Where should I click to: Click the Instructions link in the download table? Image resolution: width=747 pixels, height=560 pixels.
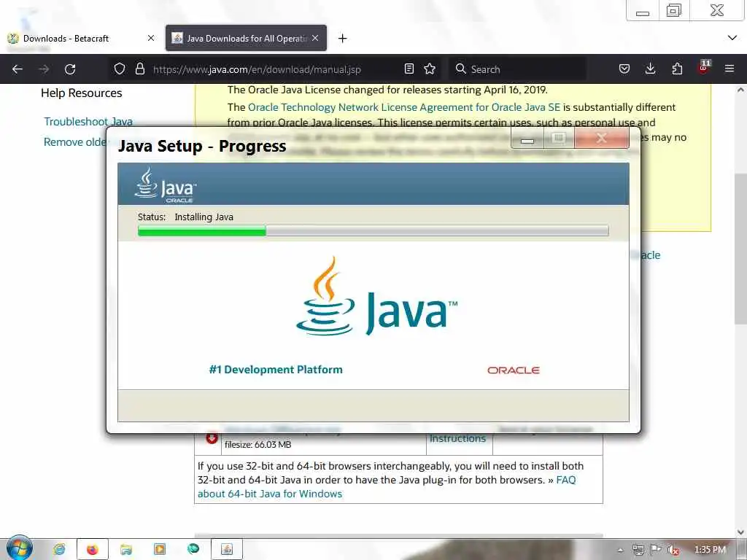(x=458, y=438)
